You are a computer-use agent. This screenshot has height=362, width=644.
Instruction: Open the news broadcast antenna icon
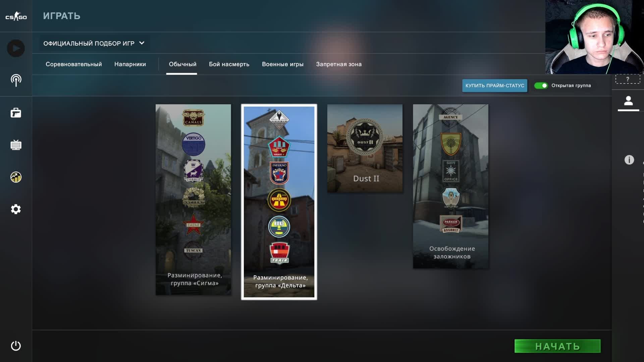16,80
